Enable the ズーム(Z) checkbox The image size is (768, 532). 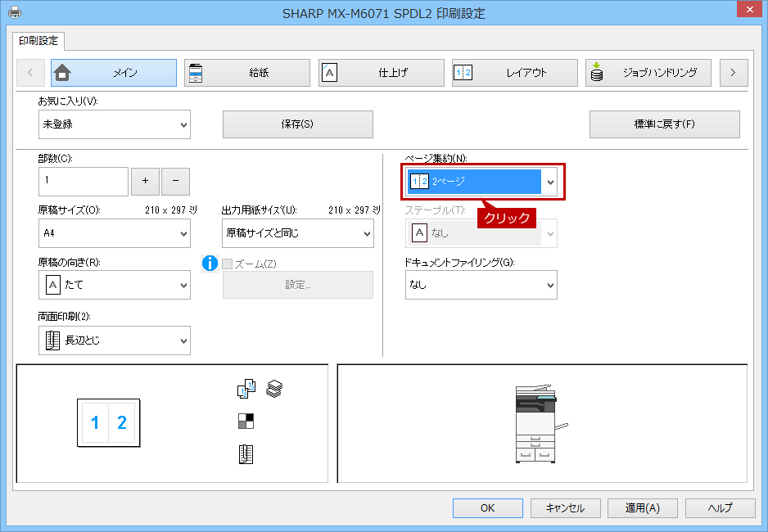[x=228, y=264]
